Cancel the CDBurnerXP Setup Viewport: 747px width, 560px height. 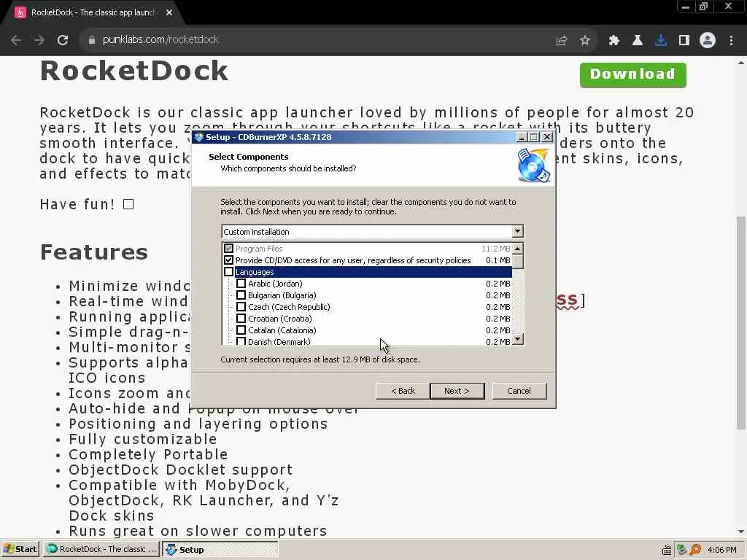(519, 391)
